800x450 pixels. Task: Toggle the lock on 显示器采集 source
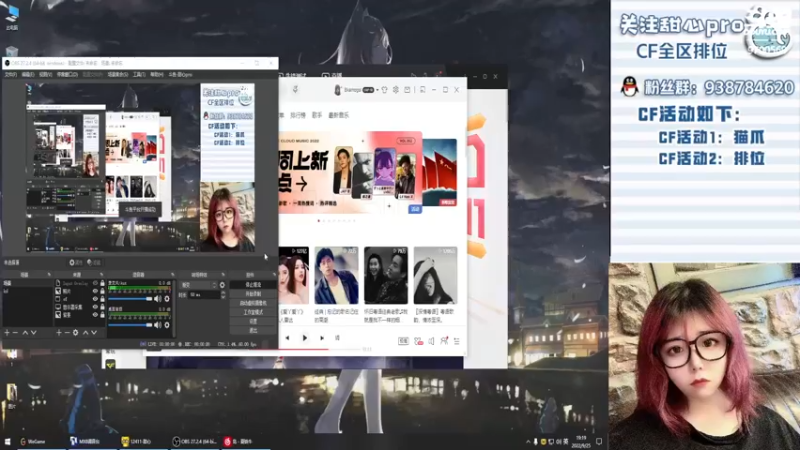click(102, 307)
